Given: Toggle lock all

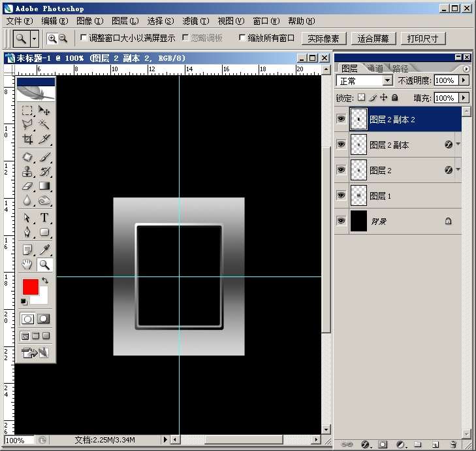Looking at the screenshot, I should pyautogui.click(x=394, y=97).
